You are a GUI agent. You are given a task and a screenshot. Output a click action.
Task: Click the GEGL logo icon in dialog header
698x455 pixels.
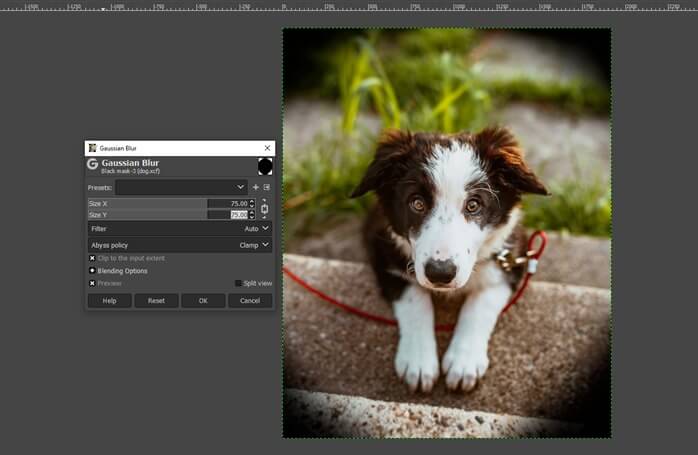pyautogui.click(x=93, y=165)
